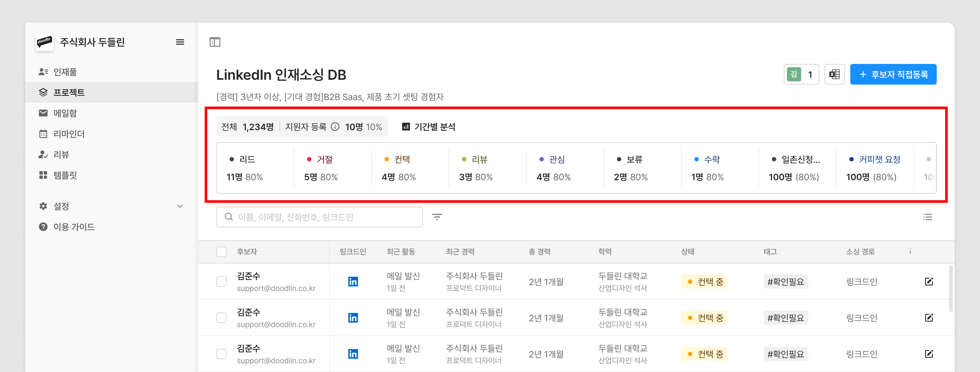Open 컨택 중 status dropdown in second row
Viewport: 980px width, 372px height.
click(x=704, y=318)
